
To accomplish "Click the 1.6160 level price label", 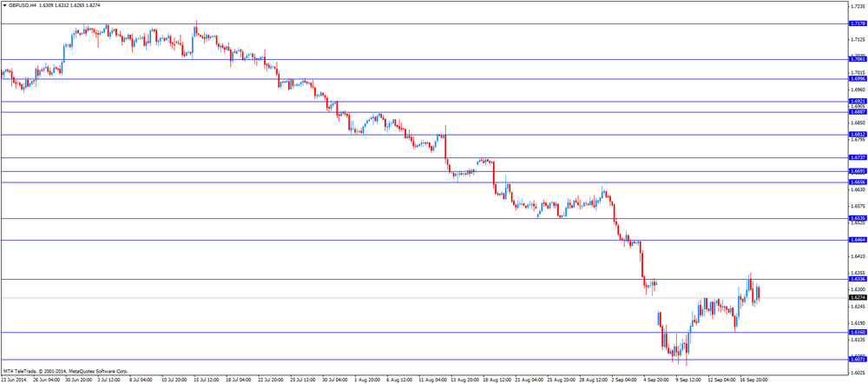I will tap(857, 333).
